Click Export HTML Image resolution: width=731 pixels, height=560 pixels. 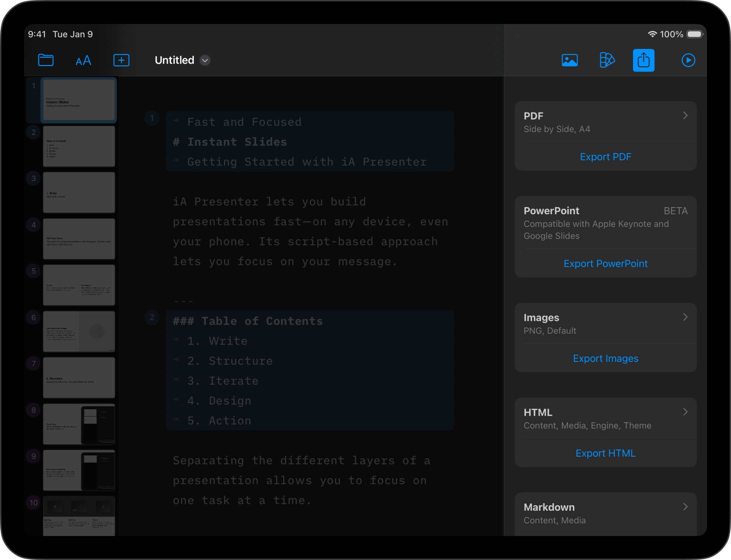[605, 453]
